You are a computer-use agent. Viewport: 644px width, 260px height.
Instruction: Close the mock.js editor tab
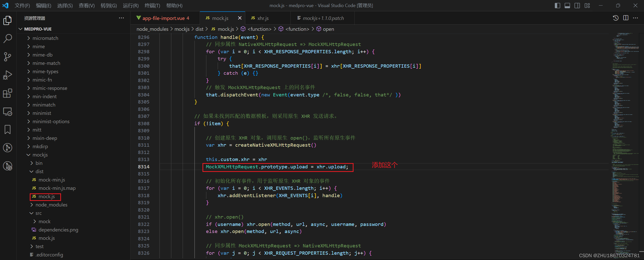(x=240, y=18)
